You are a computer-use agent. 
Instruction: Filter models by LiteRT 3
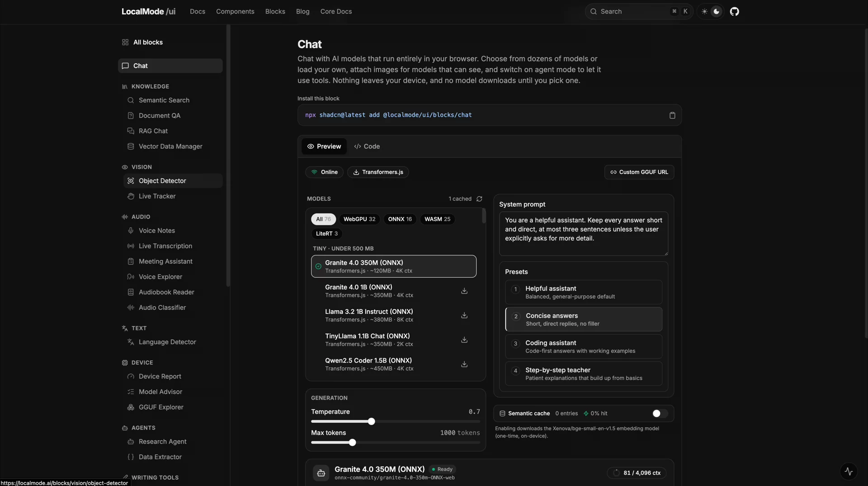click(326, 234)
